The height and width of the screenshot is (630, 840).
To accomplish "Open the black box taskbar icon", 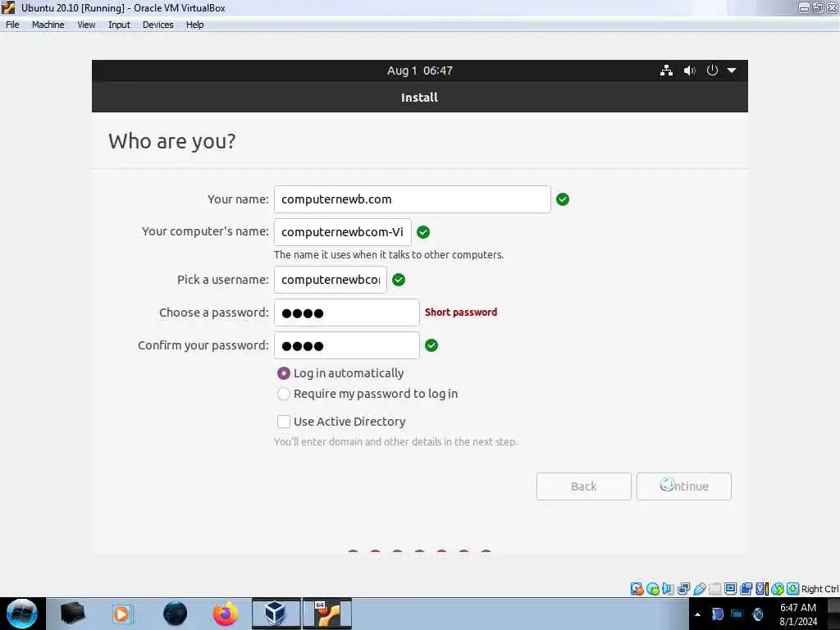I will tap(72, 614).
